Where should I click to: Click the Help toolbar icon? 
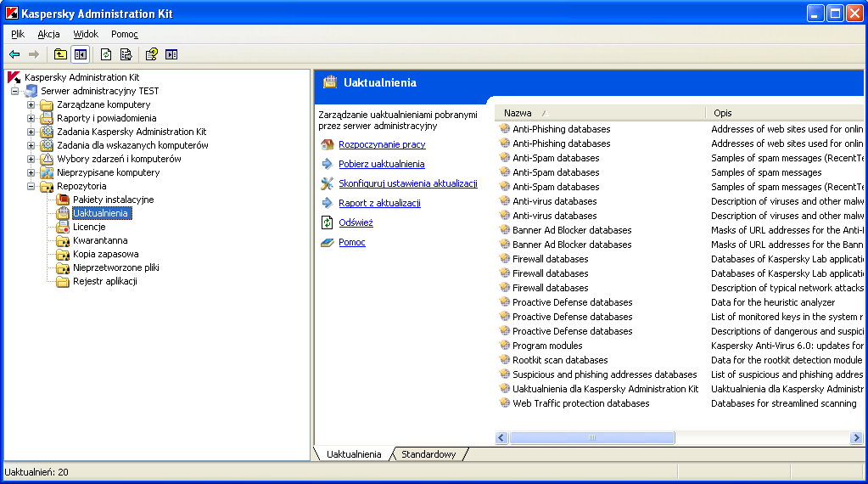pyautogui.click(x=151, y=54)
